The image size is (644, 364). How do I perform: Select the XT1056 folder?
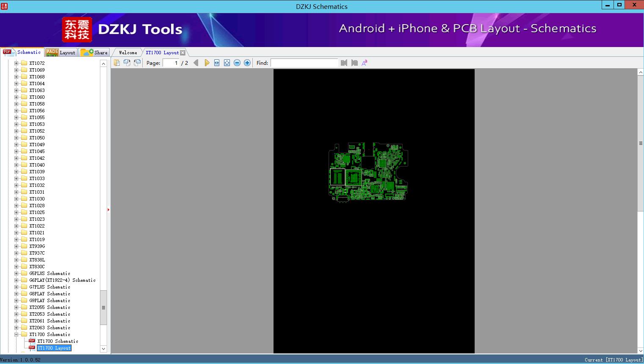coord(37,111)
